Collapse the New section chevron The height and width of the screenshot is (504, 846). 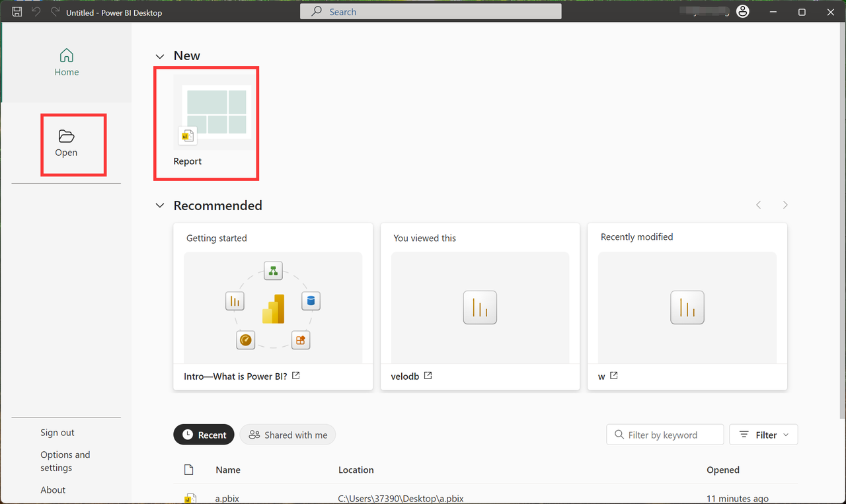click(159, 56)
